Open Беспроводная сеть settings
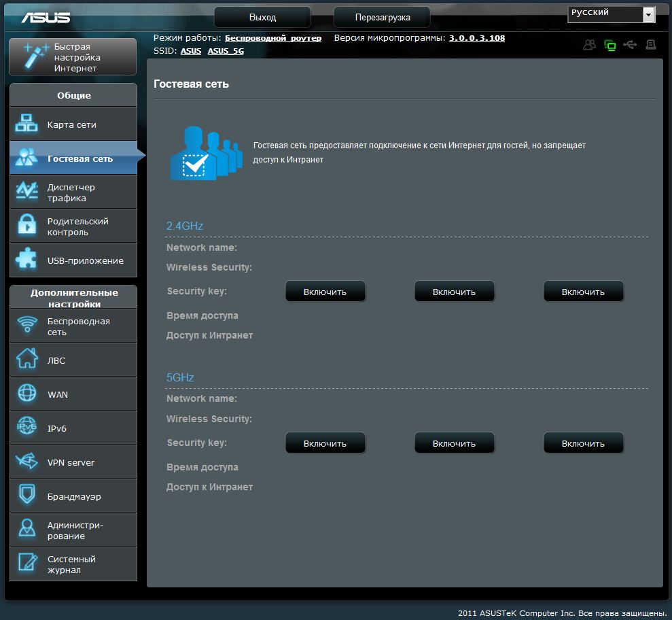The image size is (672, 620). pyautogui.click(x=73, y=326)
